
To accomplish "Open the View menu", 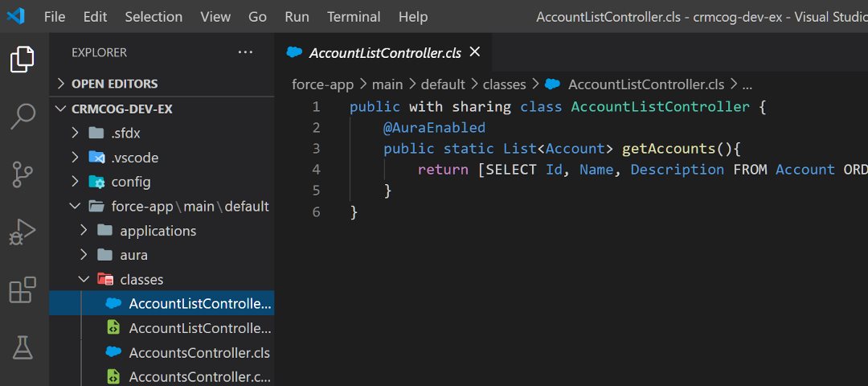I will tap(215, 17).
